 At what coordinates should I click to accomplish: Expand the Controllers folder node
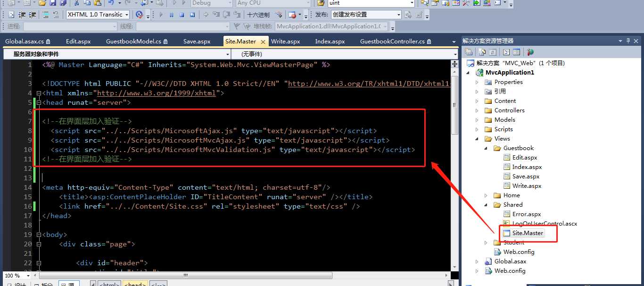click(x=477, y=110)
